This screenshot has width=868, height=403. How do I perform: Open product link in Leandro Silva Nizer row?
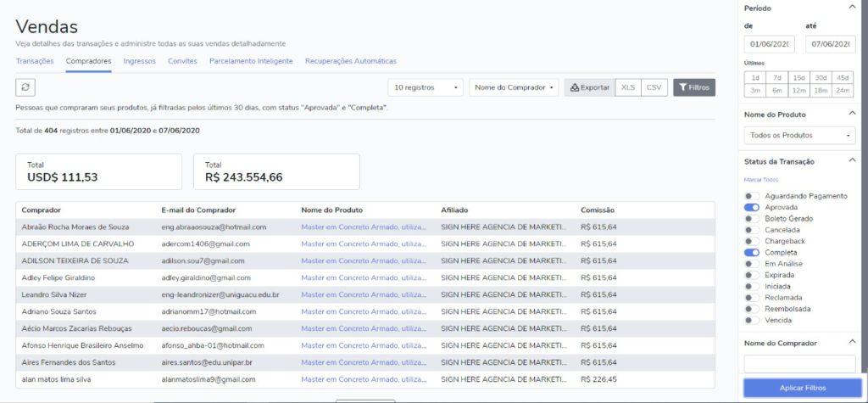point(364,295)
